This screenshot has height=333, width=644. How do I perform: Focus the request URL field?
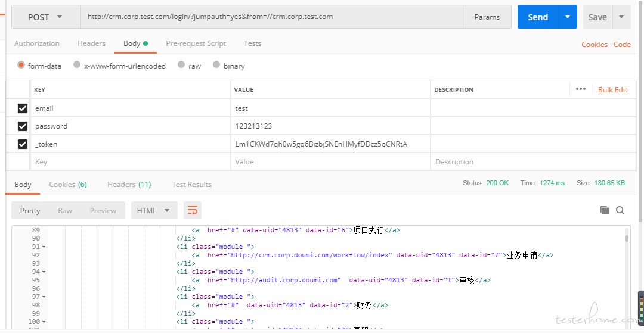tap(272, 17)
